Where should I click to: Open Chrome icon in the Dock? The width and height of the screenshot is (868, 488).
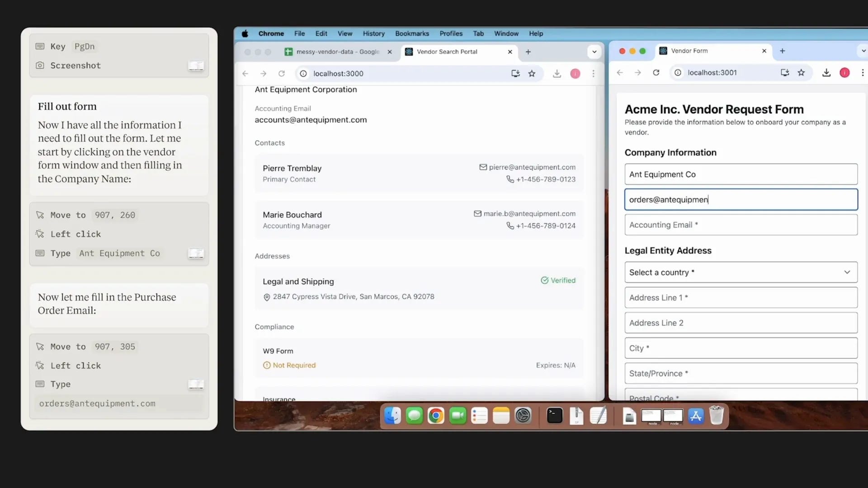436,416
